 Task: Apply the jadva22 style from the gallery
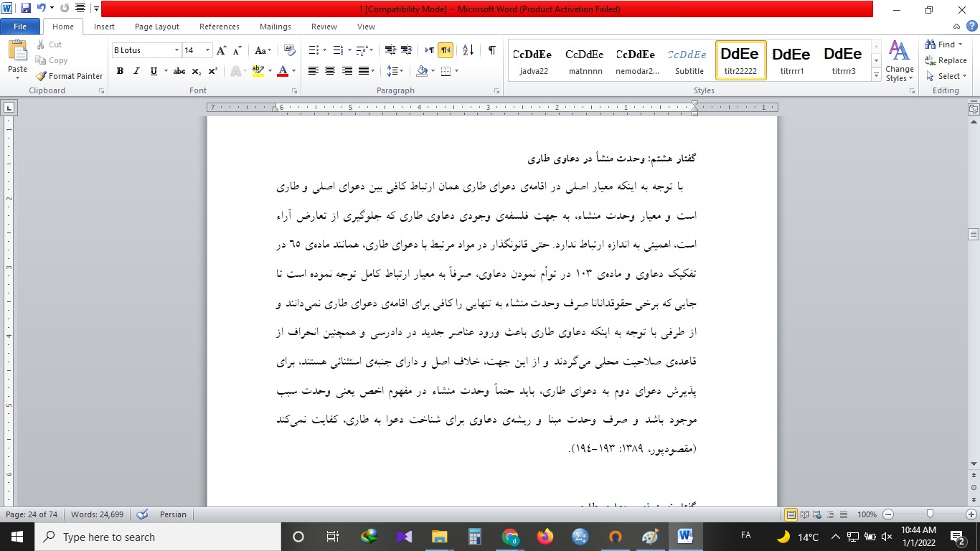tap(532, 60)
